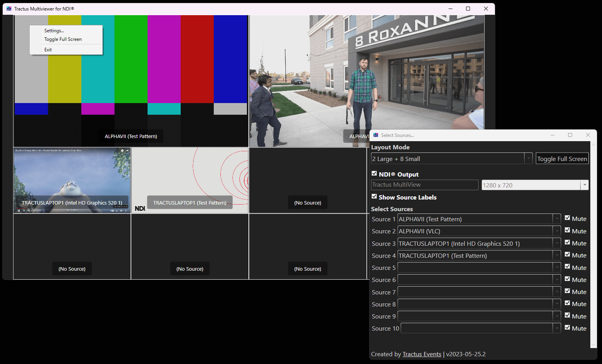Click the app icon on the Select Sources window
Image resolution: width=602 pixels, height=364 pixels.
coord(376,135)
